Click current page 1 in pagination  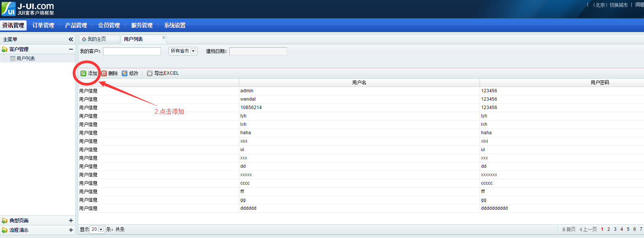tap(602, 229)
